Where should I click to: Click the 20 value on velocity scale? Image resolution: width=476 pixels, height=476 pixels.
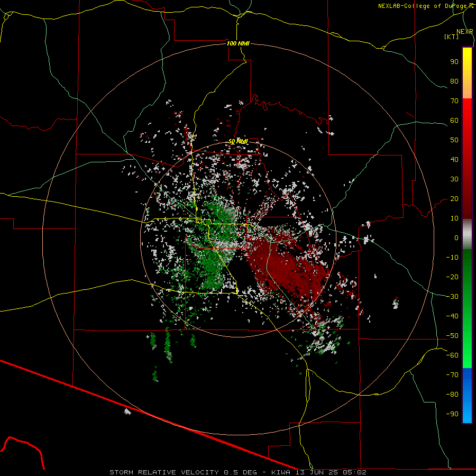454,199
